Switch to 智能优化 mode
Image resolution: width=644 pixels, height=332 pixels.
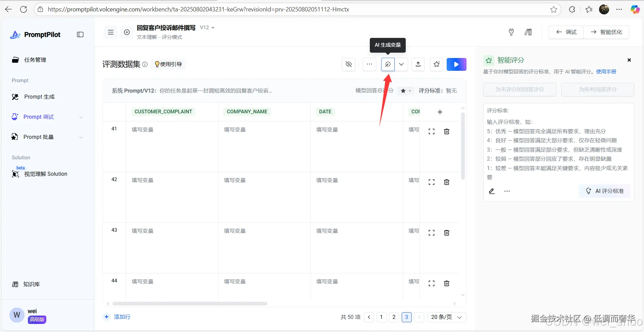606,32
